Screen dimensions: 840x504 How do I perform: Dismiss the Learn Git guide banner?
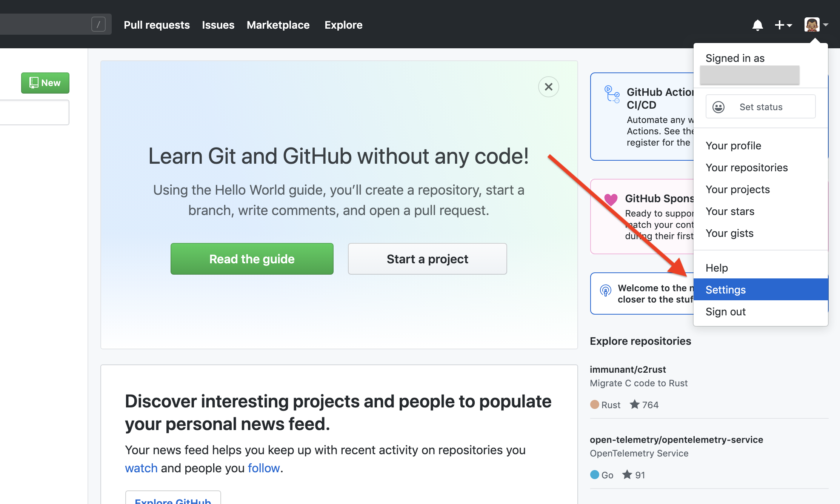coord(547,86)
